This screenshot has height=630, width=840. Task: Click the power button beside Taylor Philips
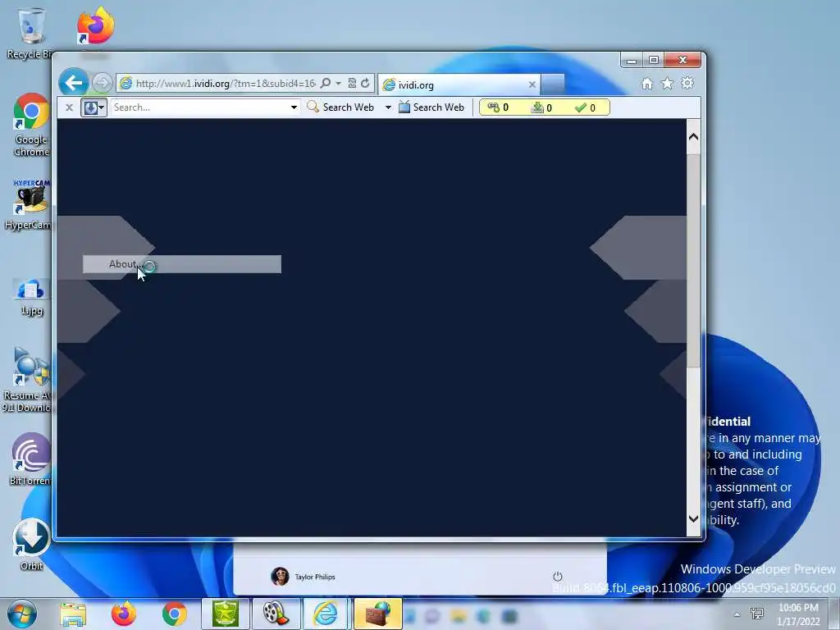coord(558,577)
